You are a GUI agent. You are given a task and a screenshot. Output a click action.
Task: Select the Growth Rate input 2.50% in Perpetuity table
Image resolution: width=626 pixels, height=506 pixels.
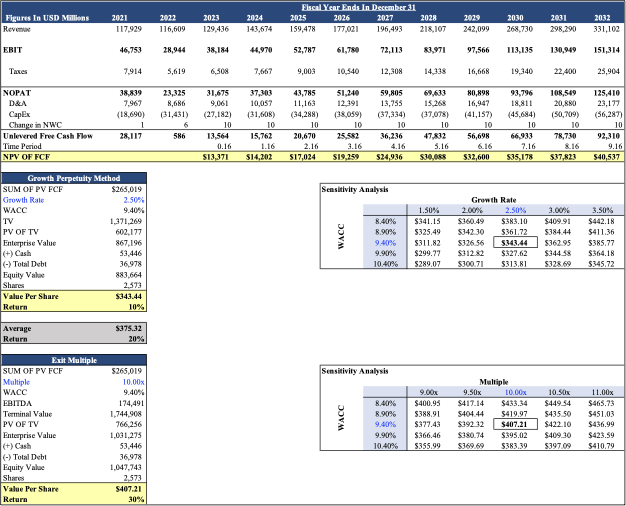pos(134,200)
